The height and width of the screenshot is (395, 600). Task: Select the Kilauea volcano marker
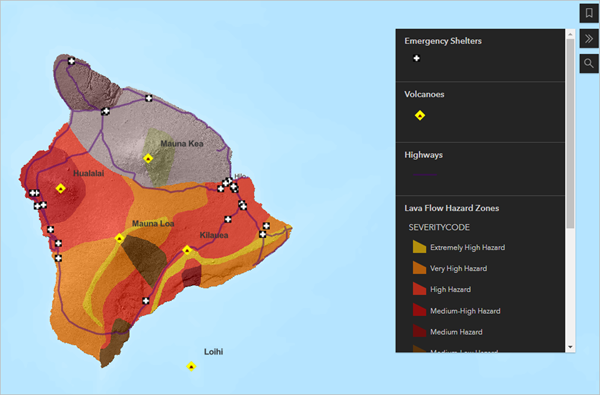(x=187, y=250)
